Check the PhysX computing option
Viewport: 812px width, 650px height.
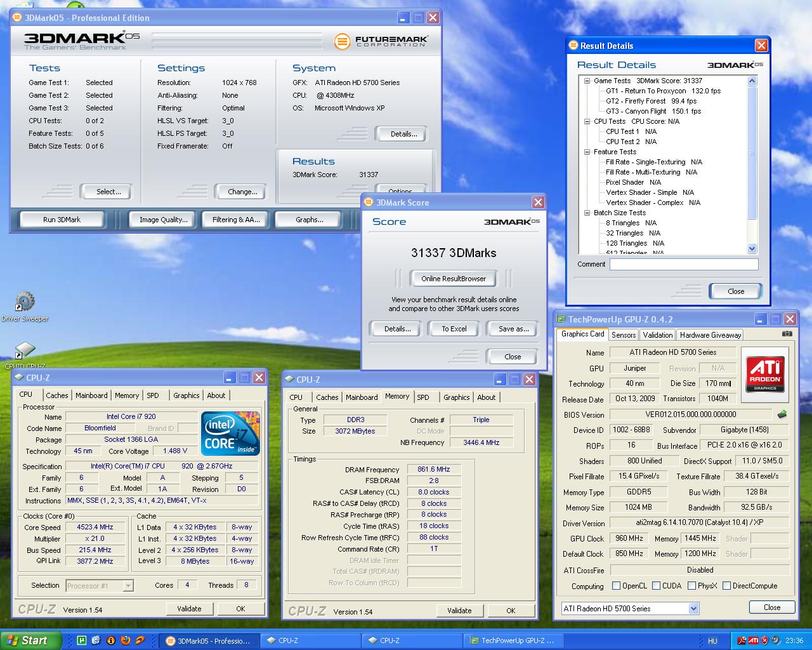click(x=691, y=586)
